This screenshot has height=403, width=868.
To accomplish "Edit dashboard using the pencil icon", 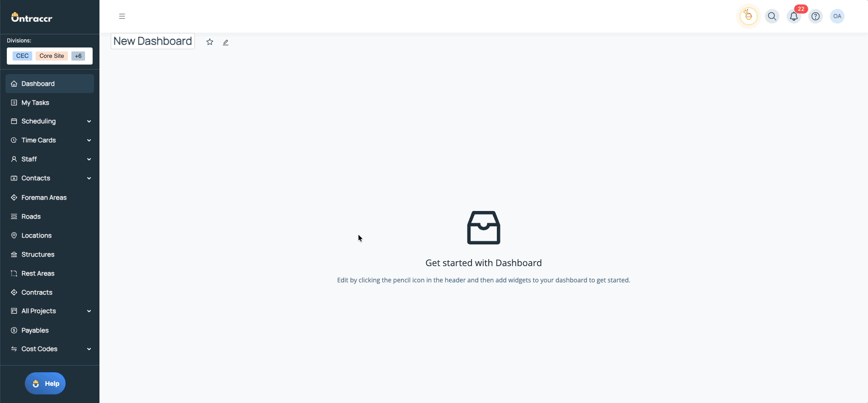I will point(226,42).
